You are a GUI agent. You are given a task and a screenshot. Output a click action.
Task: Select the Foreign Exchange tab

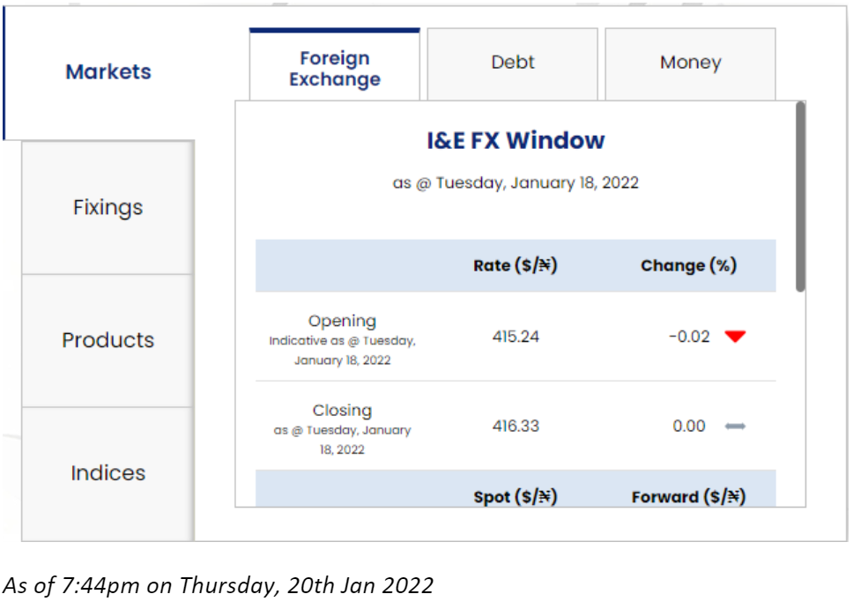point(335,69)
